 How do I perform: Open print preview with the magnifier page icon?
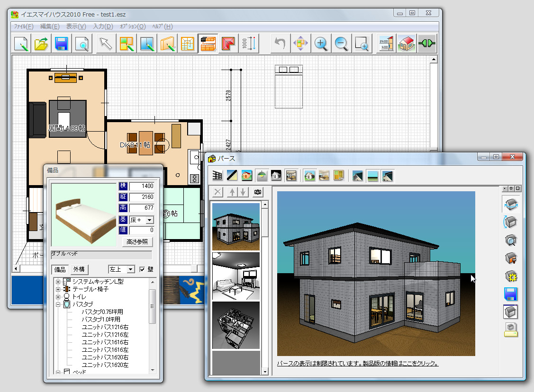[81, 44]
